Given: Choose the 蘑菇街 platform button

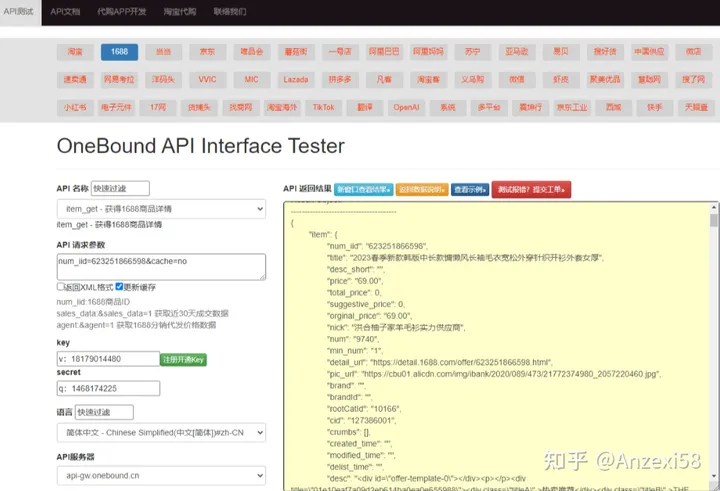Looking at the screenshot, I should [x=296, y=52].
